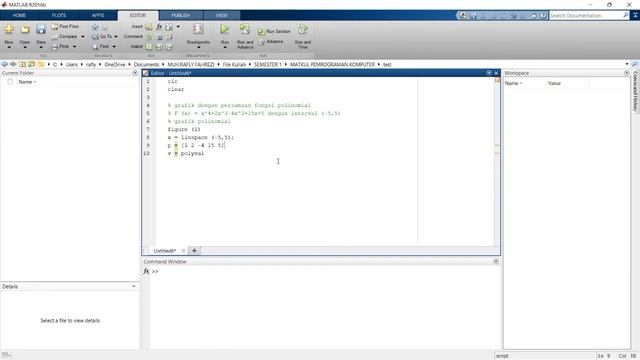The image size is (640, 360).
Task: Open the address bar path history dropdown
Action: pos(627,64)
